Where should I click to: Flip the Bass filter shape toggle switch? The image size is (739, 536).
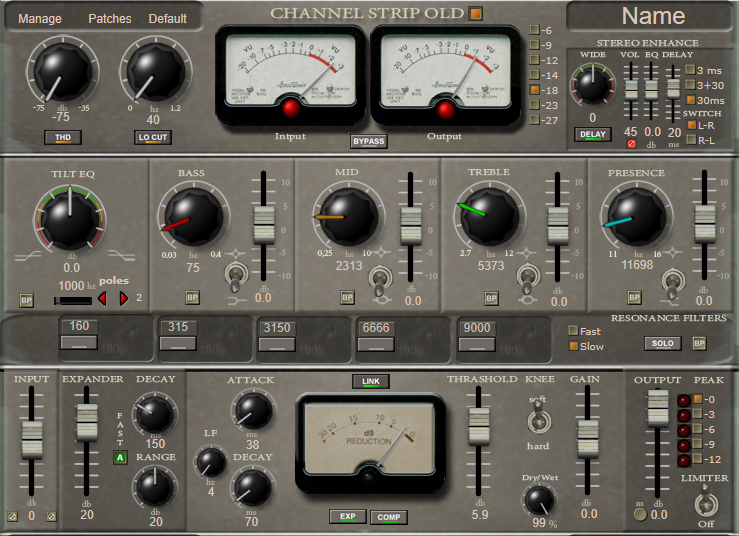pos(235,278)
